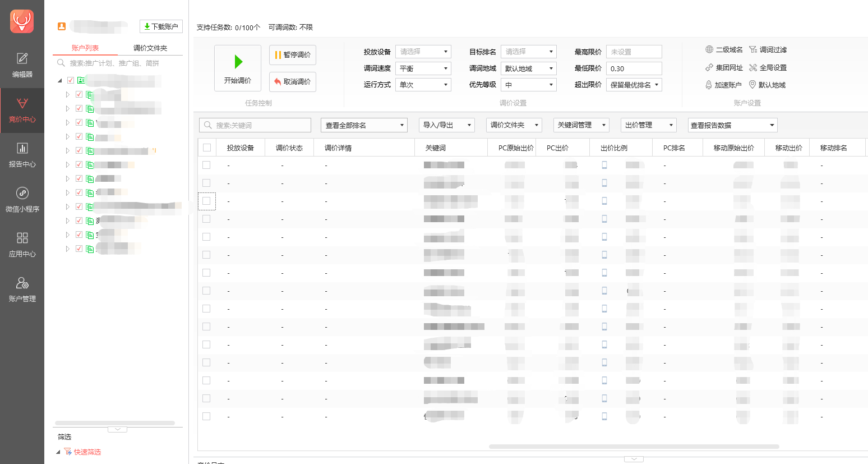
Task: Uncheck the root account checkbox in the tree
Action: (x=71, y=80)
